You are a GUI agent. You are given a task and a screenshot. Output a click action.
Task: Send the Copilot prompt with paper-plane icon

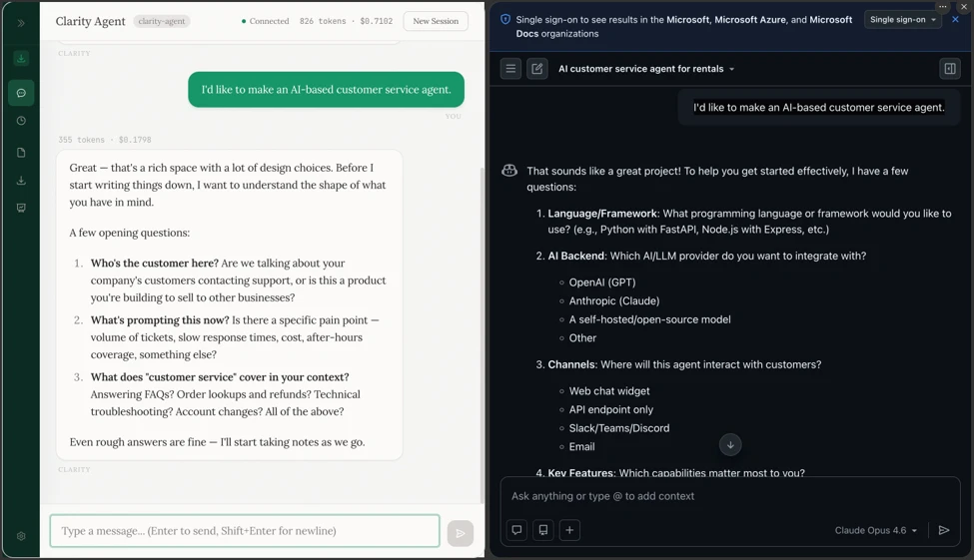pyautogui.click(x=944, y=530)
